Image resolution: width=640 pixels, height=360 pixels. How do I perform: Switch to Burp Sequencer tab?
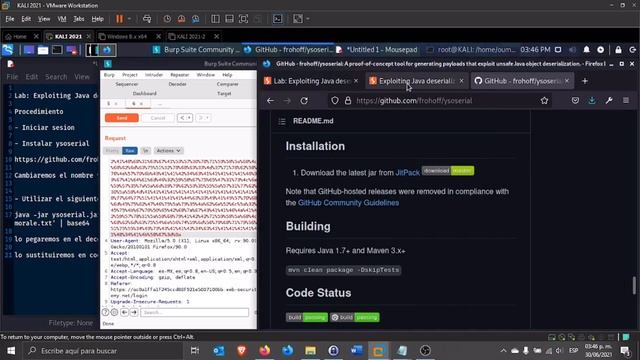127,84
